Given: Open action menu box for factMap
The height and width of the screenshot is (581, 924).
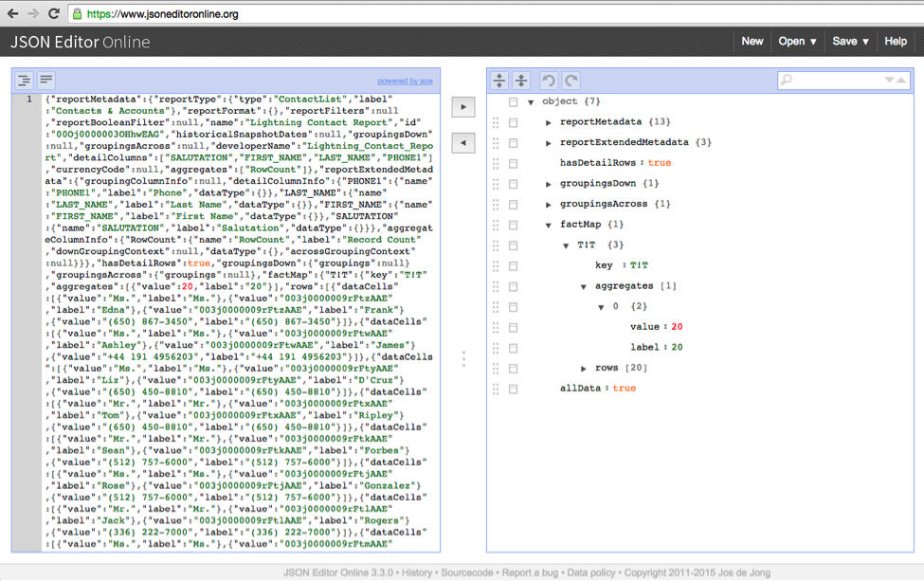Looking at the screenshot, I should (x=514, y=225).
